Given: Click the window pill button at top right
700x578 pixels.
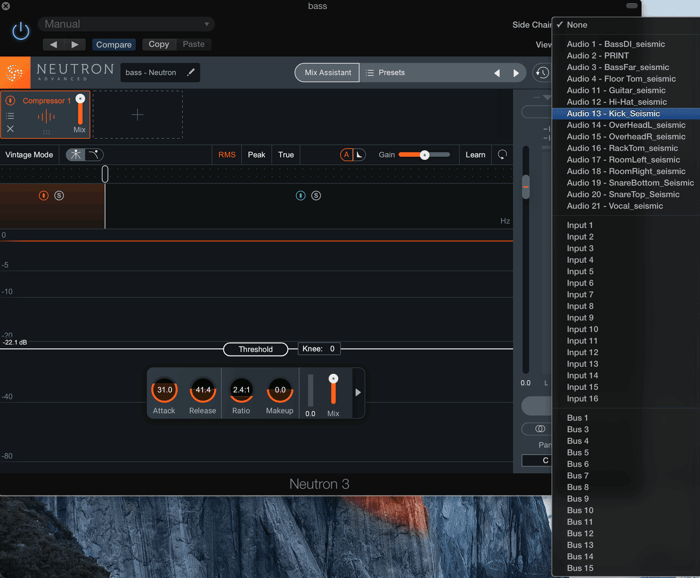Looking at the screenshot, I should point(632,6).
